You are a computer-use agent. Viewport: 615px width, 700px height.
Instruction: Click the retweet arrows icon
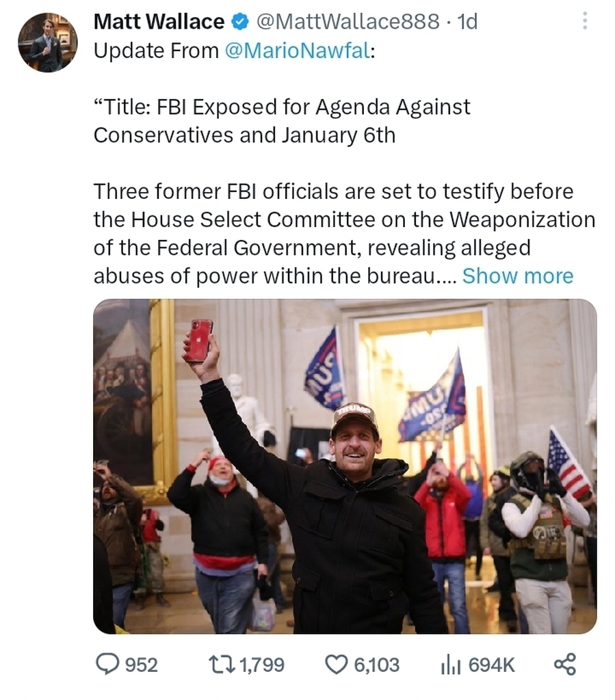coord(222,664)
